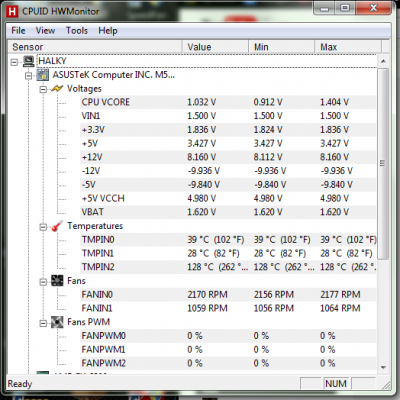Click the scrollbar down arrow
The height and width of the screenshot is (400, 400).
click(383, 367)
